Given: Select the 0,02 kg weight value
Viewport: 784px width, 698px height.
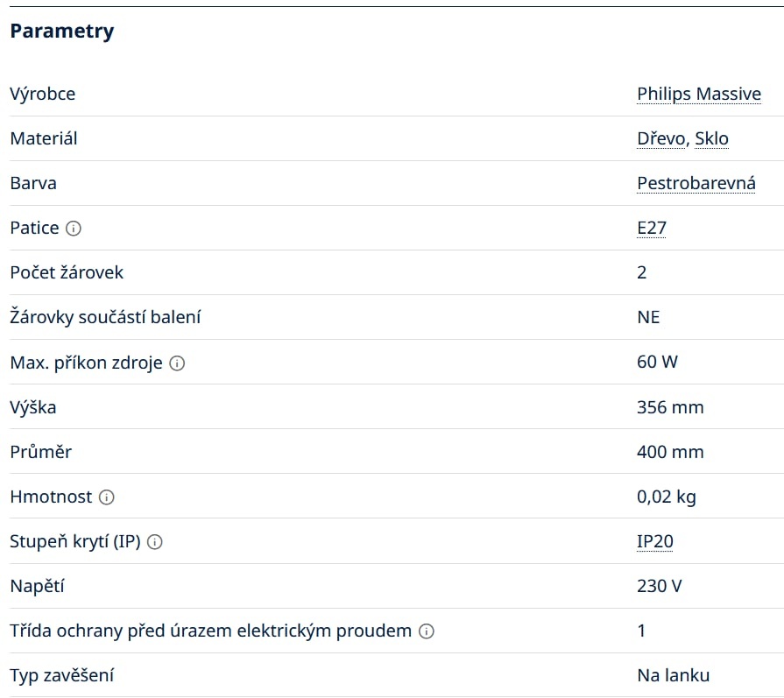Looking at the screenshot, I should coord(666,497).
